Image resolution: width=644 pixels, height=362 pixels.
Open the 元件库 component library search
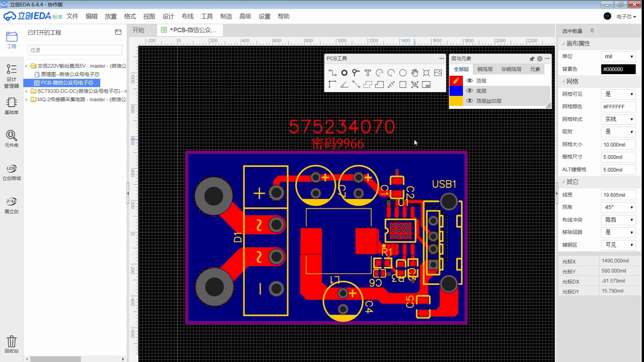click(x=12, y=139)
